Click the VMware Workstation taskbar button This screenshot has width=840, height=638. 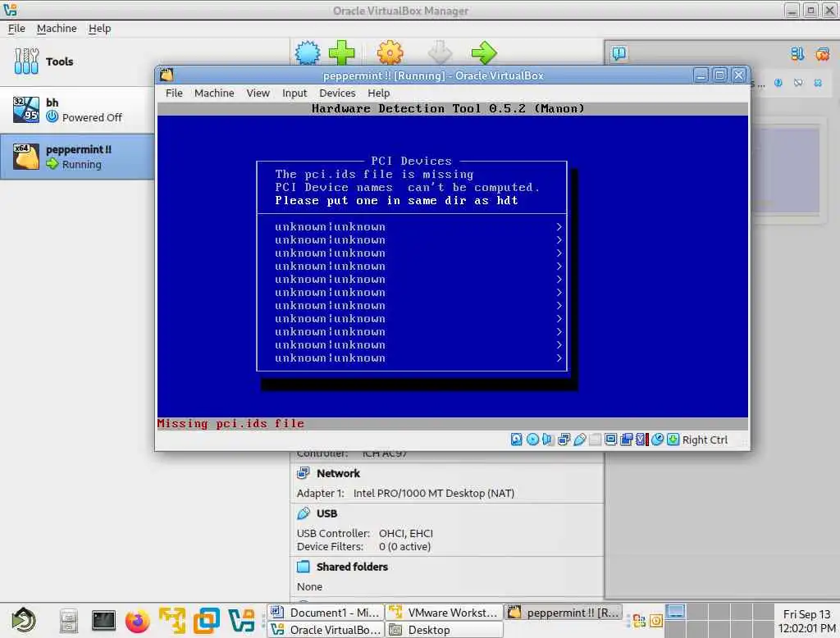coord(444,613)
